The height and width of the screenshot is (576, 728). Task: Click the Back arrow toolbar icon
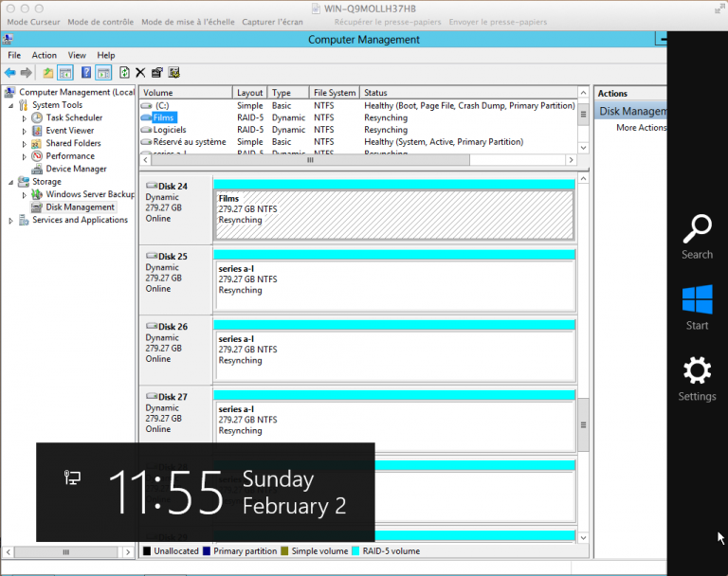coord(10,72)
